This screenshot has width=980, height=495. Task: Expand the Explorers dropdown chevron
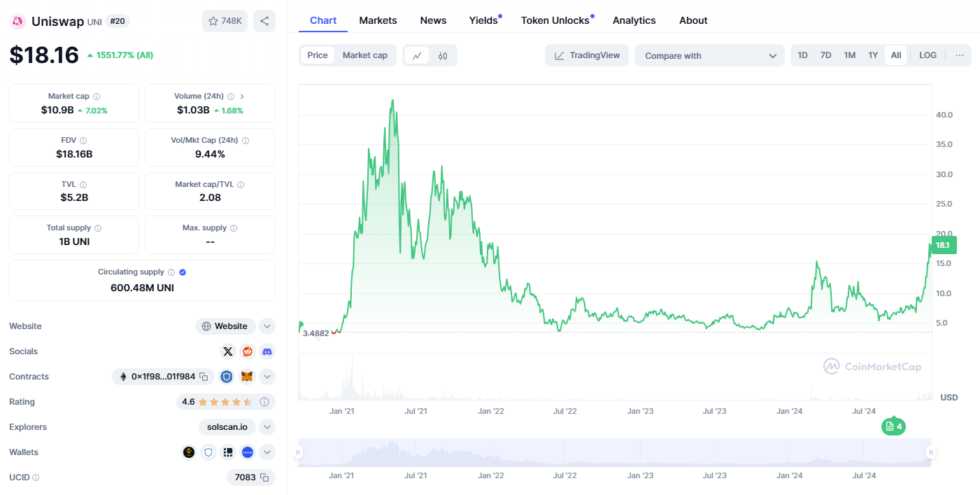[x=267, y=427]
